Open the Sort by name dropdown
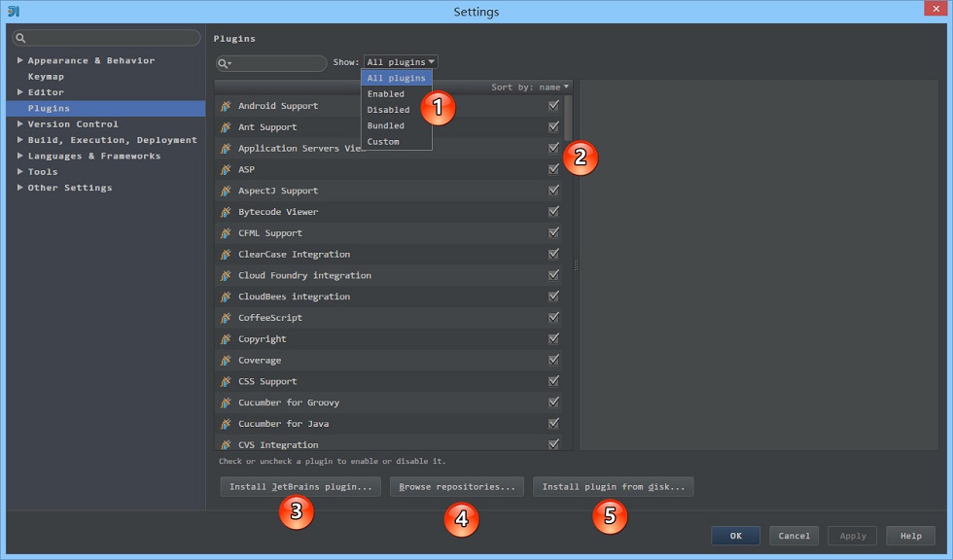Viewport: 953px width, 560px height. point(530,87)
